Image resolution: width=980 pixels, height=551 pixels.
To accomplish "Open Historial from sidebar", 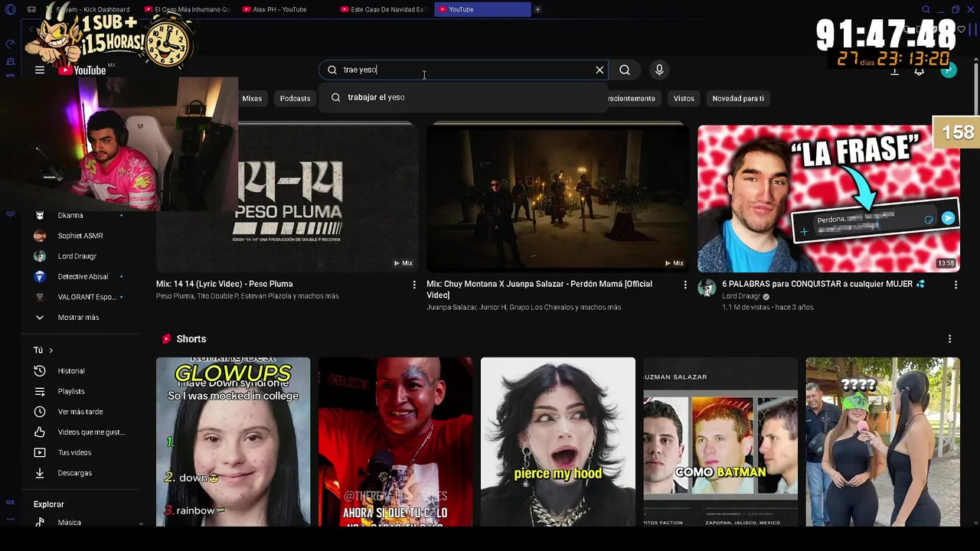I will pyautogui.click(x=80, y=371).
